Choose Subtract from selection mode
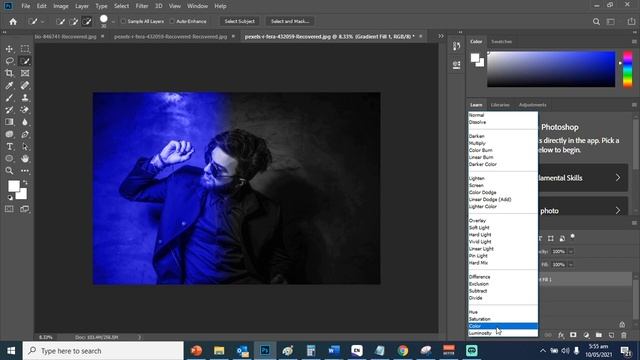Screen dimensions: 640x360 87,21
